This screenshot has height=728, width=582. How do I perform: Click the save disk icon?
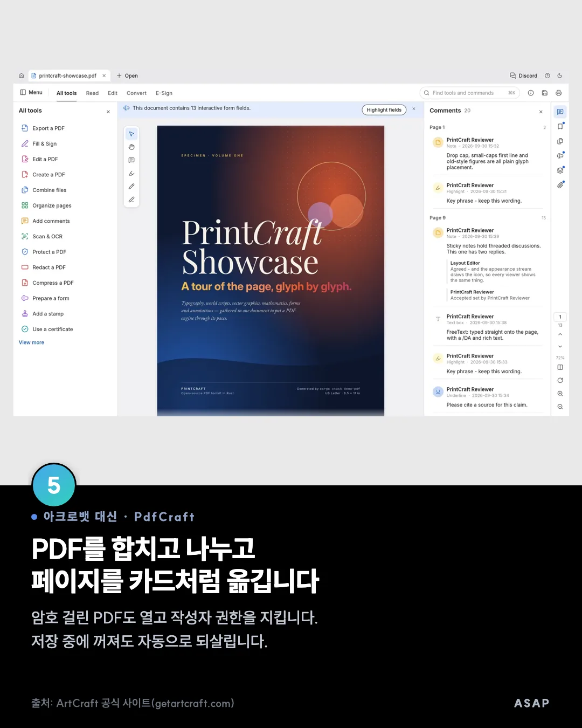[x=545, y=93]
